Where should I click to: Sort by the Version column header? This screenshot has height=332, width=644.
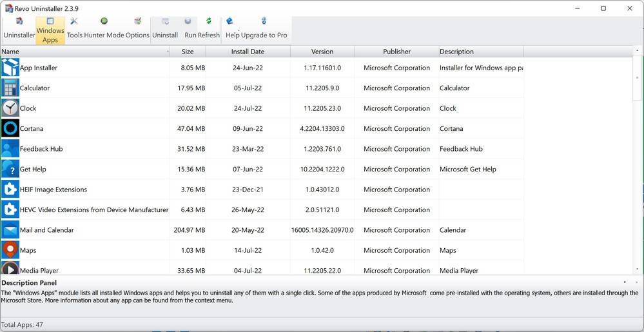pos(322,52)
